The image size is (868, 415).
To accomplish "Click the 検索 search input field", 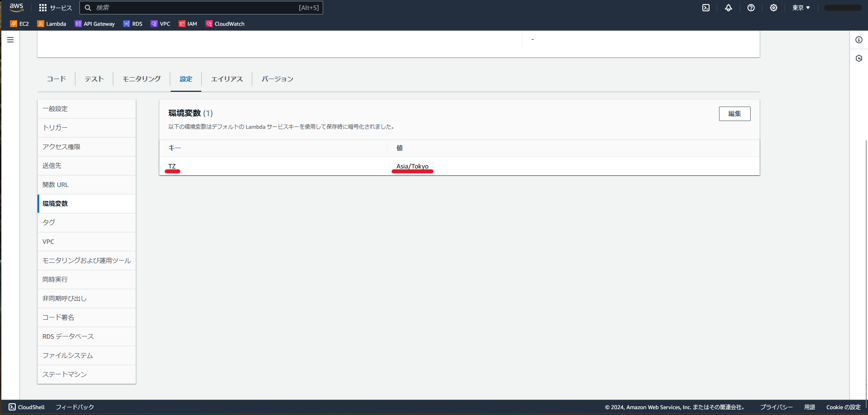I will click(201, 8).
